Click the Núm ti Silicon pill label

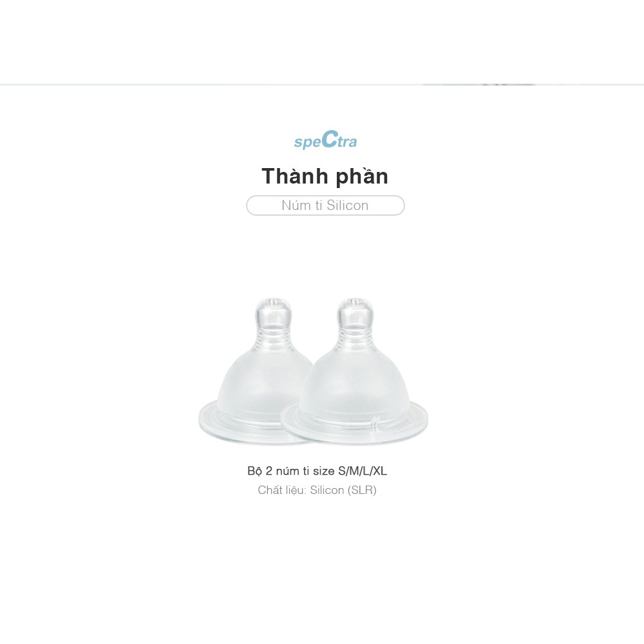tap(325, 205)
